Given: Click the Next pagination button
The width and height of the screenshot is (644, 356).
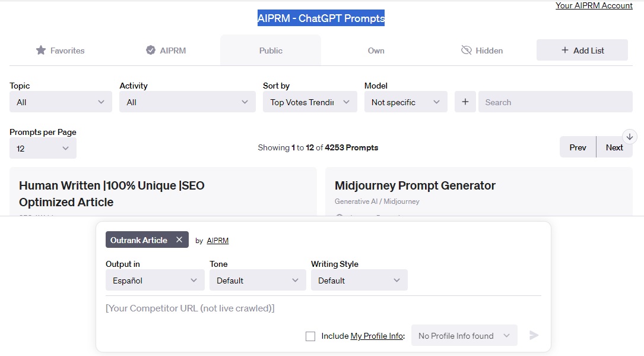Looking at the screenshot, I should 614,147.
